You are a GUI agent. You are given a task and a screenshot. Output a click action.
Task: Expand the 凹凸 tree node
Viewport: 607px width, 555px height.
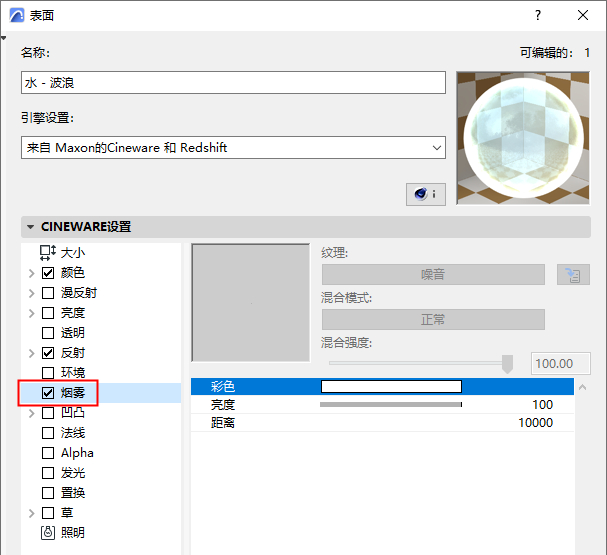pyautogui.click(x=32, y=413)
